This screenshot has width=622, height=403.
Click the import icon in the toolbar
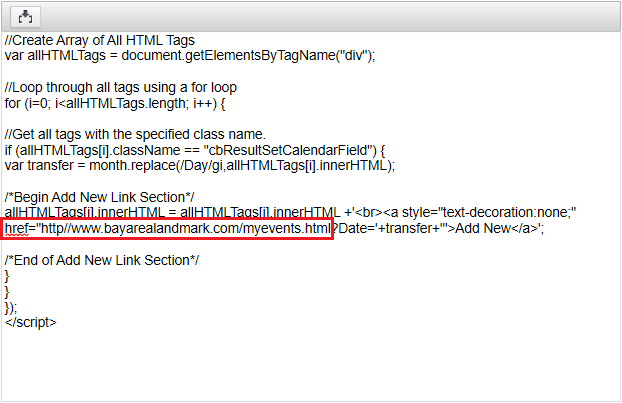[x=25, y=17]
